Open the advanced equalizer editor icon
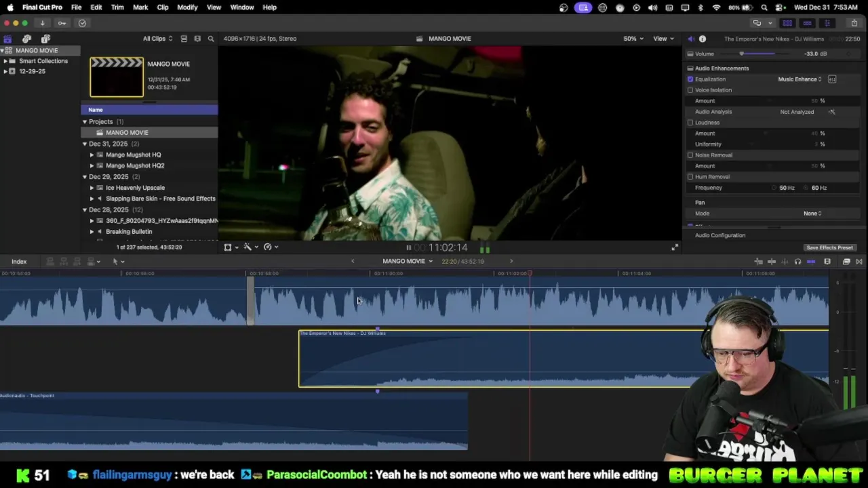 click(832, 79)
